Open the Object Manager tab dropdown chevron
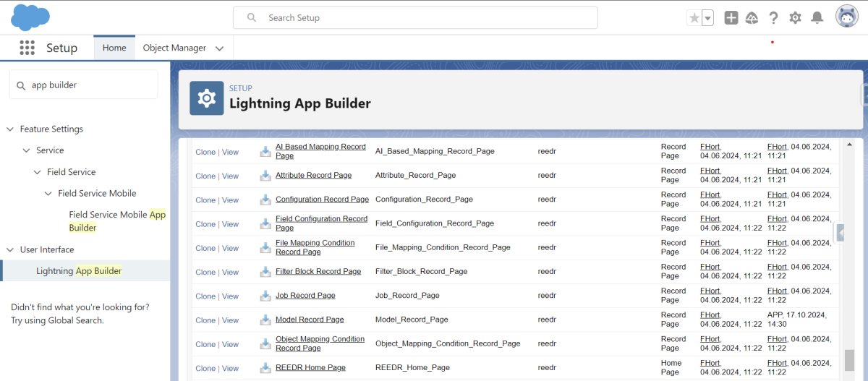 click(219, 48)
